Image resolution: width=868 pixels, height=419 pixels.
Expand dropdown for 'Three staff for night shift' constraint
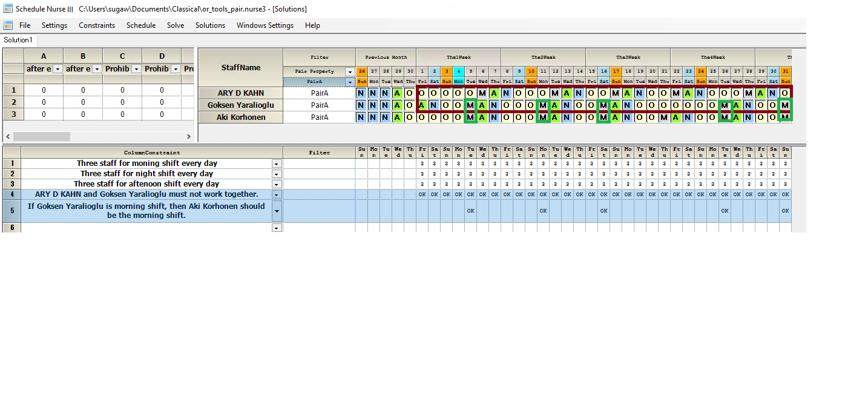coord(277,174)
